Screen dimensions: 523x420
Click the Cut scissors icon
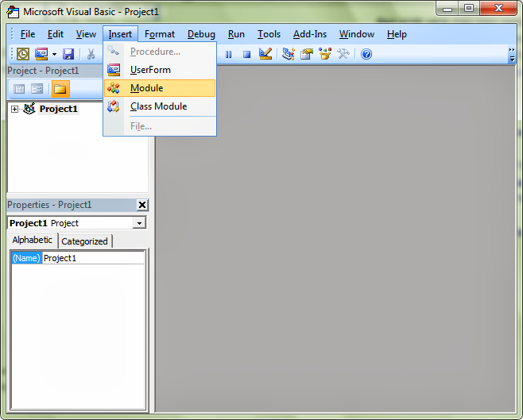click(x=91, y=54)
